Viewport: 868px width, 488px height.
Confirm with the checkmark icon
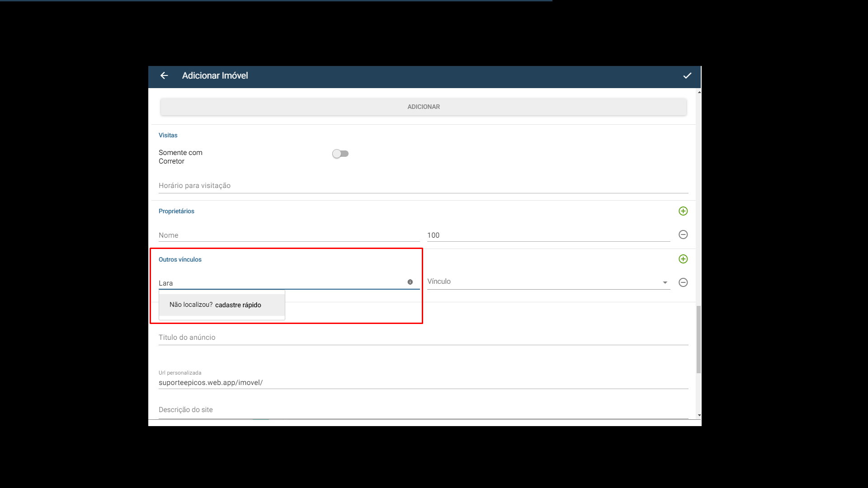687,76
